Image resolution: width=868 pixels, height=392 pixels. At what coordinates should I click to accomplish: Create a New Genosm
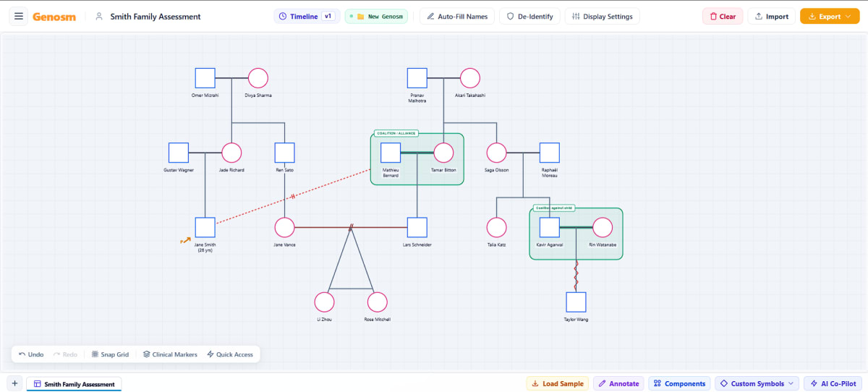[376, 16]
